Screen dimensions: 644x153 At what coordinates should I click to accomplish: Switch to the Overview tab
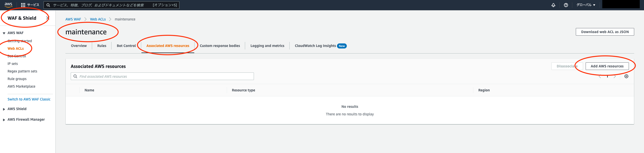(79, 46)
